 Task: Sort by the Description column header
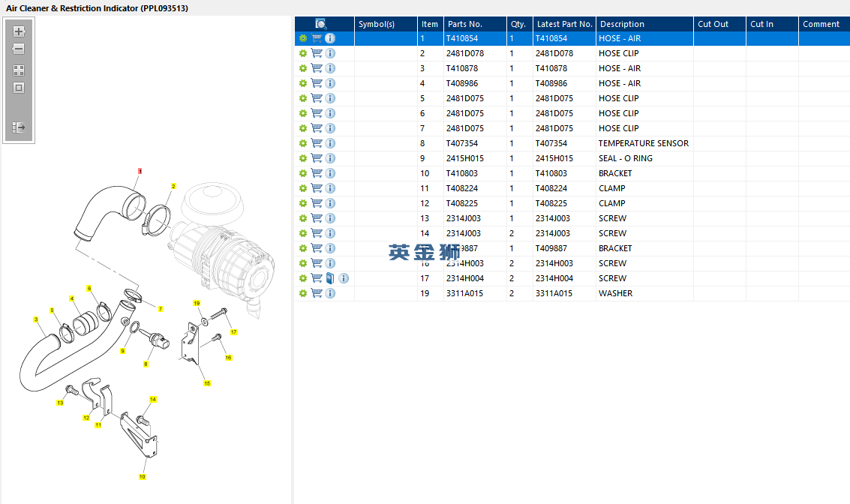644,24
